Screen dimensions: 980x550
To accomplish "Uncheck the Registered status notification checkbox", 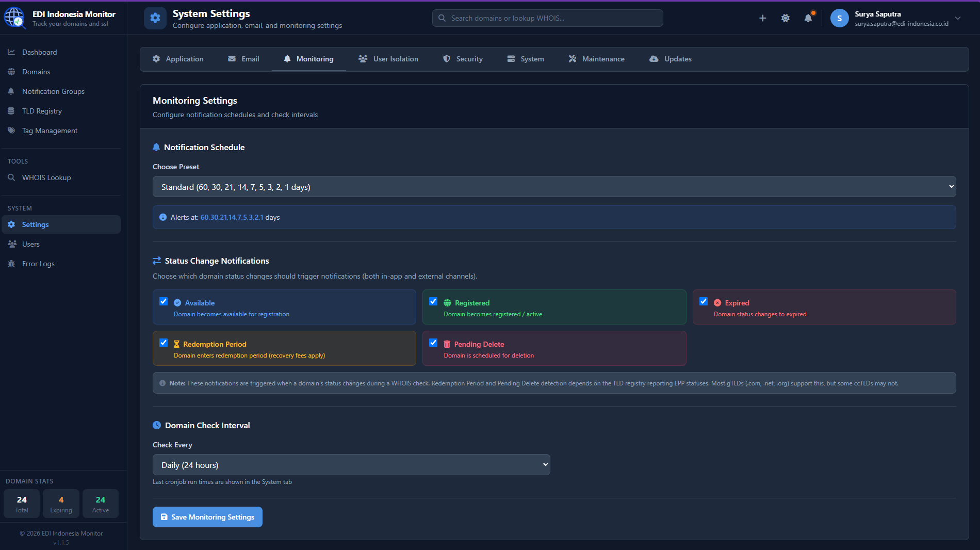I will point(433,301).
